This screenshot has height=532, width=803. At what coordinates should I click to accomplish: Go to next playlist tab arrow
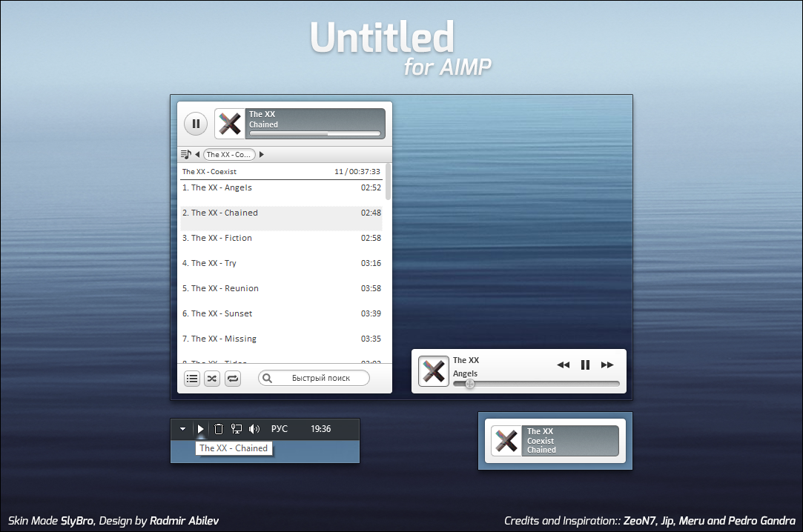261,154
